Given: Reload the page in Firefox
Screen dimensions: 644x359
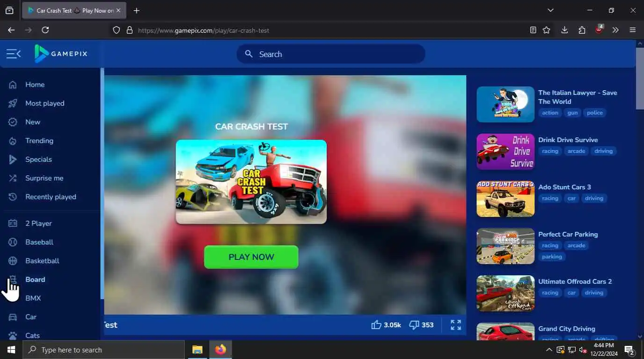Looking at the screenshot, I should (x=45, y=30).
